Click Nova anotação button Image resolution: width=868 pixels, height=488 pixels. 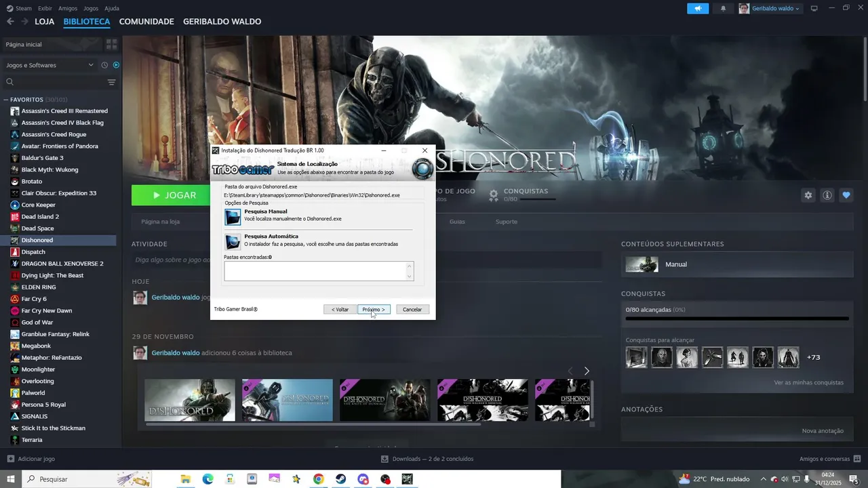click(x=823, y=431)
